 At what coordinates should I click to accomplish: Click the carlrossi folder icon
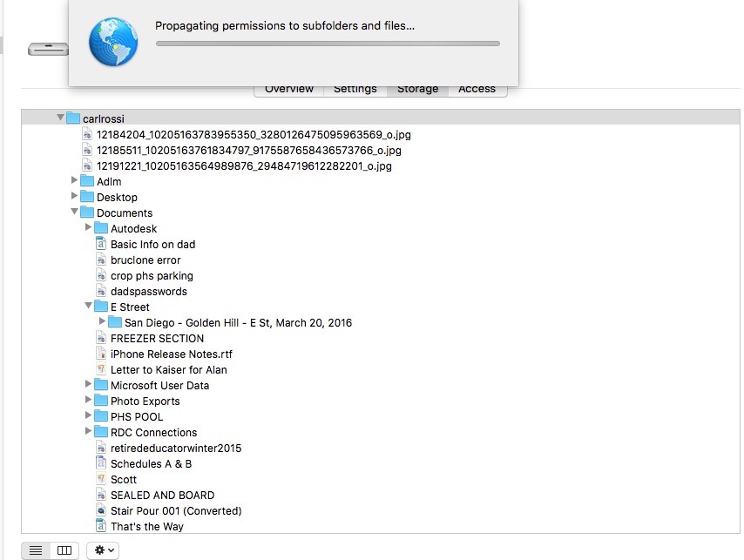[73, 118]
